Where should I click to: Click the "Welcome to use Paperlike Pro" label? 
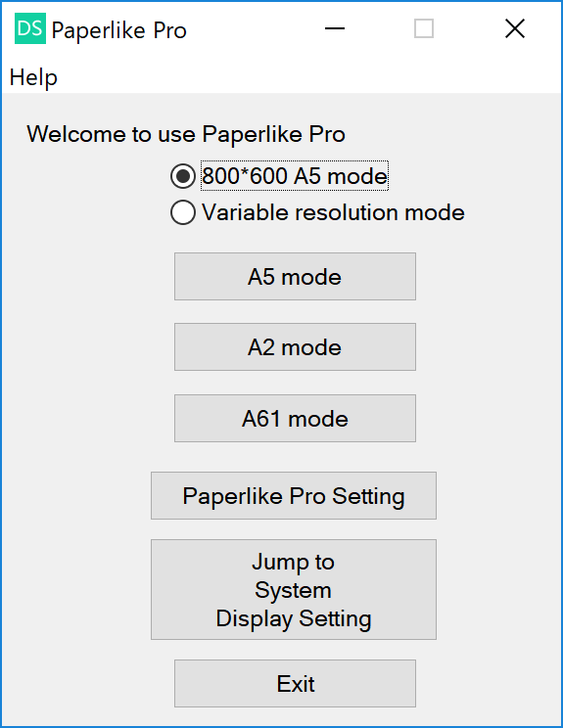[x=186, y=134]
